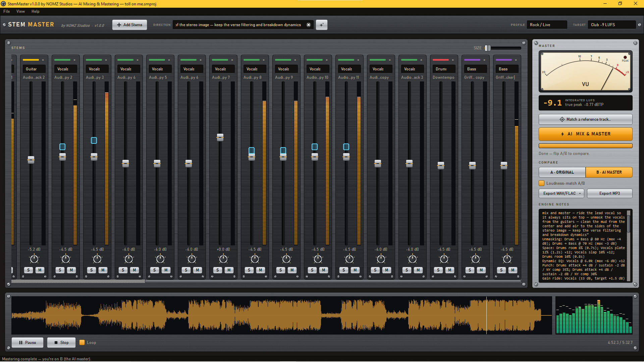Viewport: 644px width, 362px height.
Task: Click Match a reference track button
Action: click(x=586, y=119)
